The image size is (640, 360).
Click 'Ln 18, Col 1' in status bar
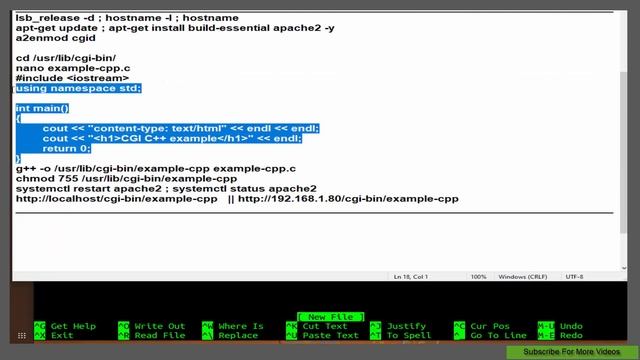(411, 277)
